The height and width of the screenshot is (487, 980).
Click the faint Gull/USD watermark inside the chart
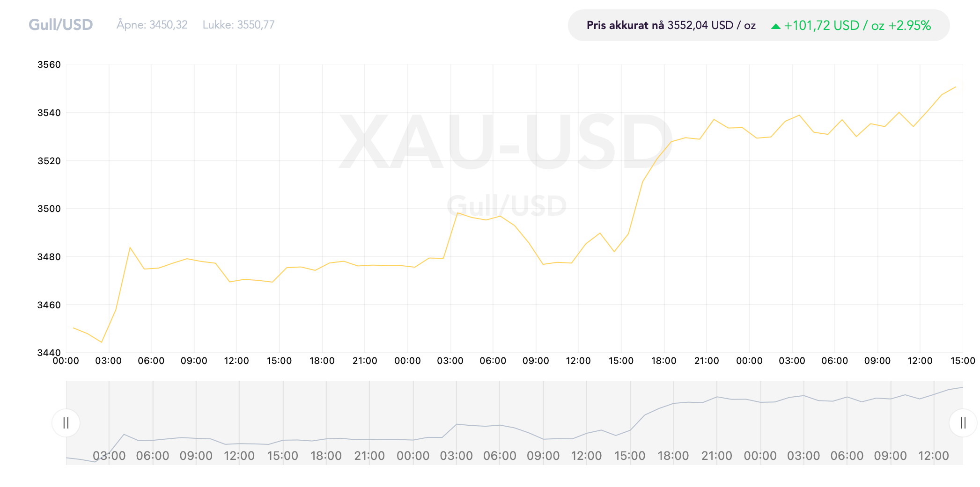pyautogui.click(x=507, y=206)
